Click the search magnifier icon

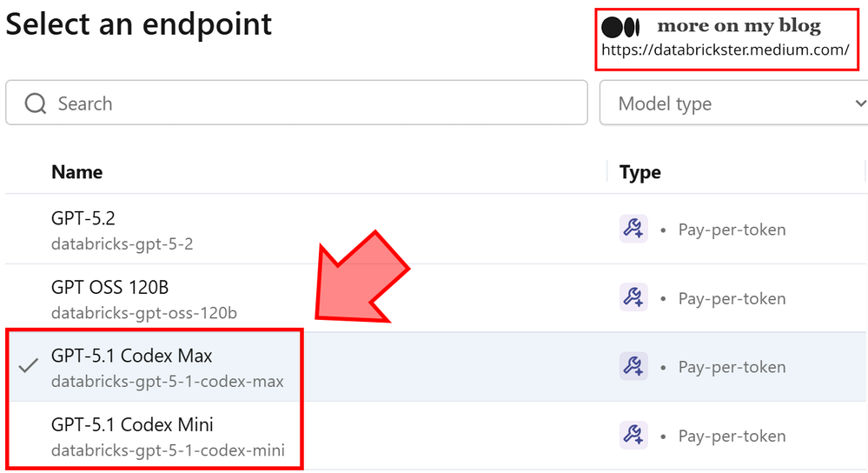36,104
